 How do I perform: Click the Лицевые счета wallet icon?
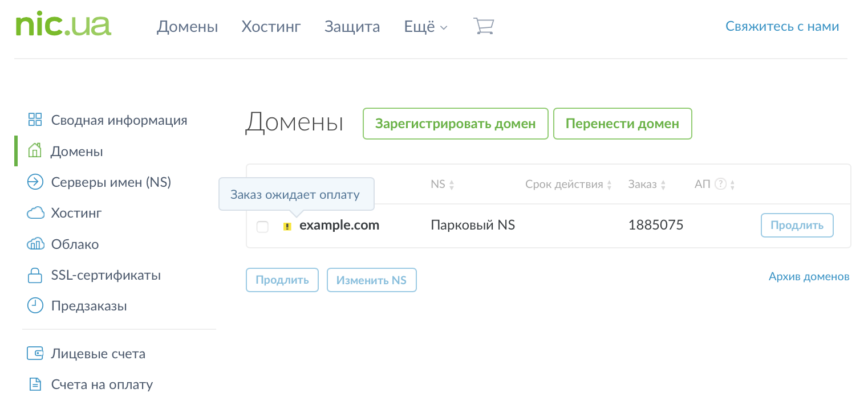coord(35,354)
